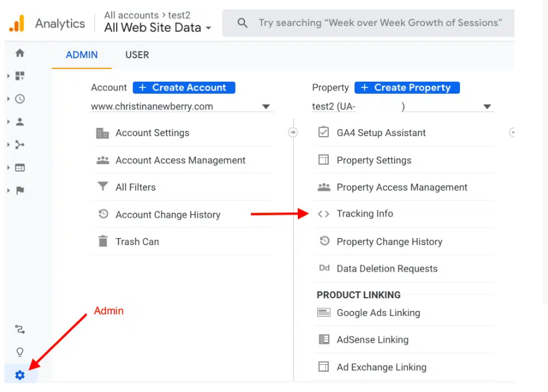
Task: Click the 'All accounts > test2' breadcrumb text
Action: pyautogui.click(x=147, y=15)
